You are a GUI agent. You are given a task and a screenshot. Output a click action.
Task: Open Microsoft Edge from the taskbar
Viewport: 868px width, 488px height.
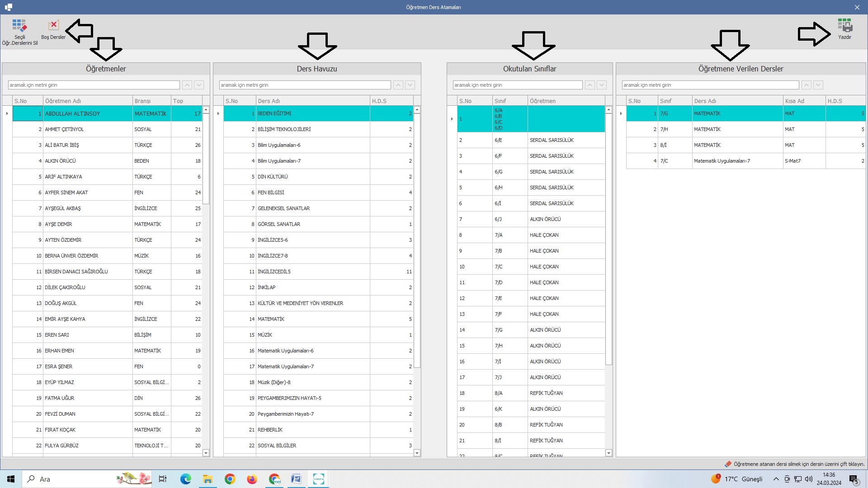(x=185, y=479)
